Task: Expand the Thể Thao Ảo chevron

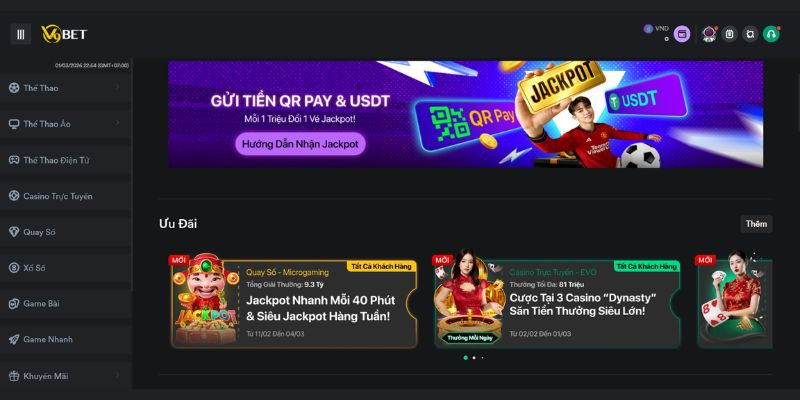Action: (117, 123)
